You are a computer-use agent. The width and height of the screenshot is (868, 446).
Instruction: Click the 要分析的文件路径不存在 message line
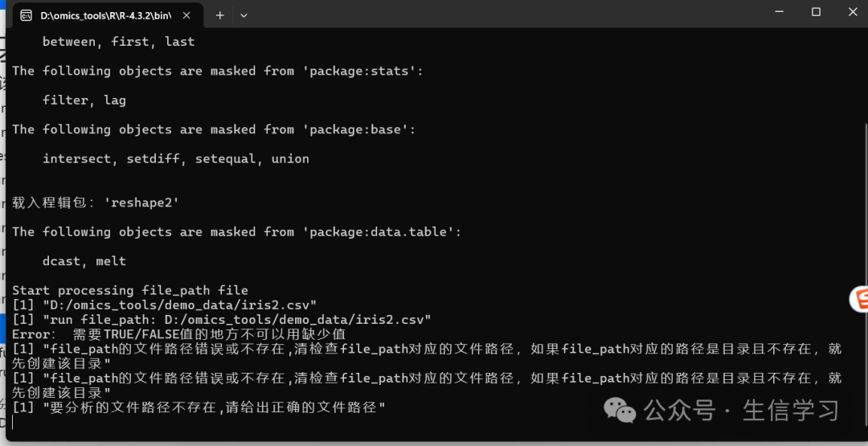pos(199,407)
